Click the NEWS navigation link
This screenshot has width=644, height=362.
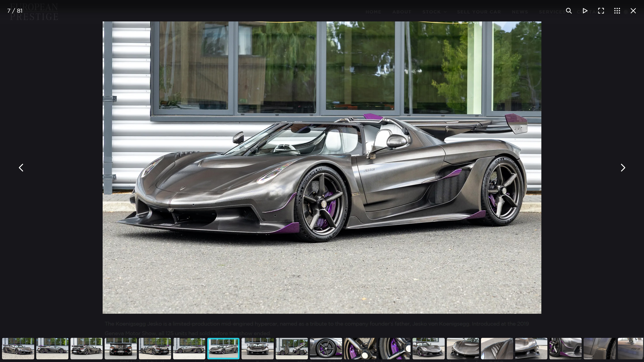pyautogui.click(x=520, y=12)
